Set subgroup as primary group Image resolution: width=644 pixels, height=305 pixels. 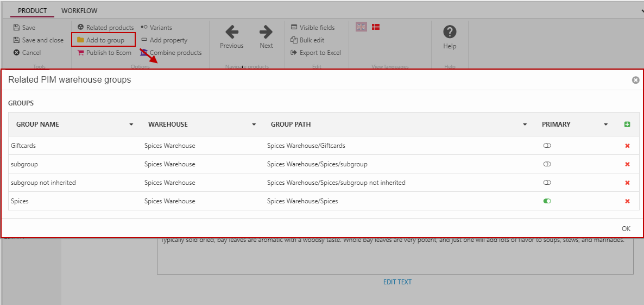[547, 164]
